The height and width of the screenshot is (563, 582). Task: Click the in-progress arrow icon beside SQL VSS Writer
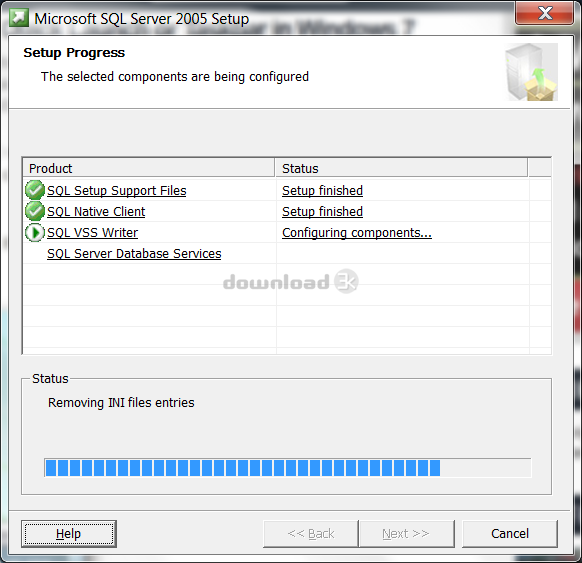(x=35, y=232)
